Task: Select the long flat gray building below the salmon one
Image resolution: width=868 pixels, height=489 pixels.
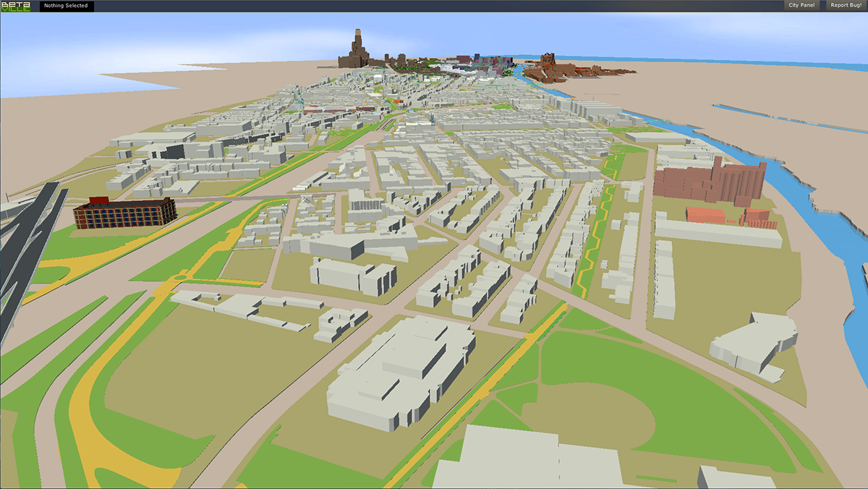Action: pyautogui.click(x=715, y=233)
